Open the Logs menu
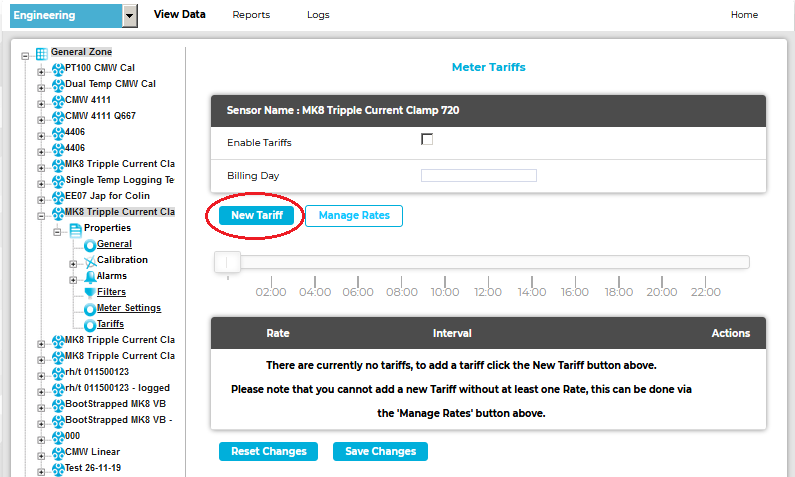This screenshot has width=795, height=477. 318,15
